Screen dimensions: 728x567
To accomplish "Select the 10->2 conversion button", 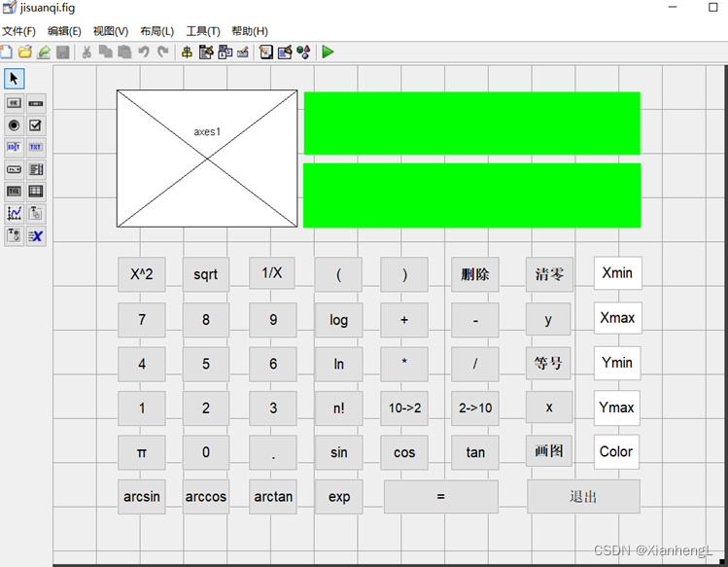I will pyautogui.click(x=404, y=408).
